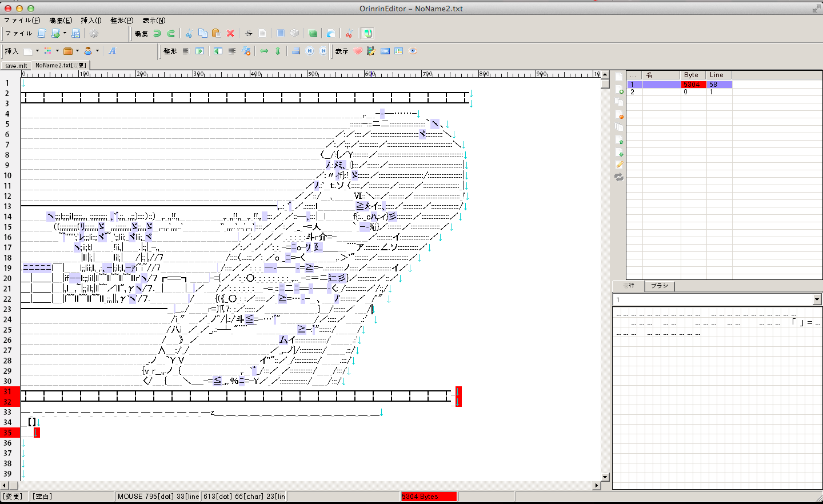The height and width of the screenshot is (504, 823).
Task: Toggle the highlighted green magnet toolbar button
Action: pos(367,34)
